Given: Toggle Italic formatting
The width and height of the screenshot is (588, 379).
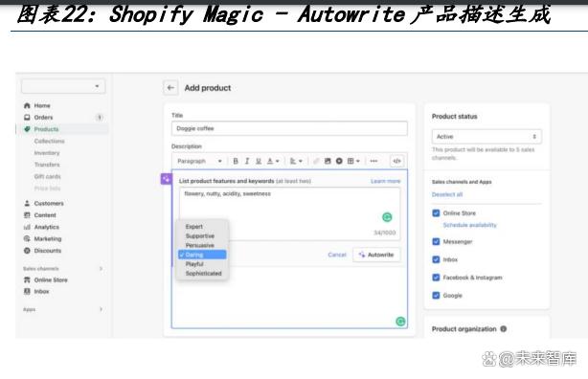Looking at the screenshot, I should (x=247, y=161).
